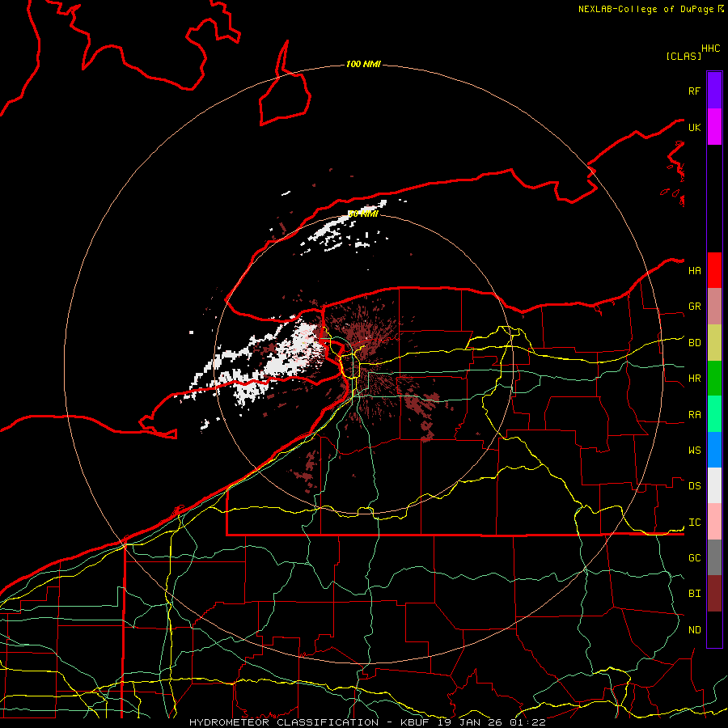Click the DS legend label
Screen dimensions: 728x728
694,485
